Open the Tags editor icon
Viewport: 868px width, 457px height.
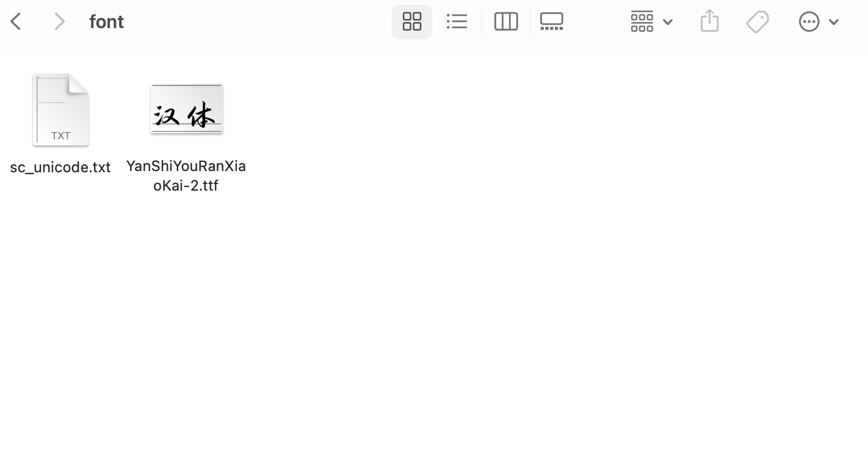pyautogui.click(x=758, y=22)
